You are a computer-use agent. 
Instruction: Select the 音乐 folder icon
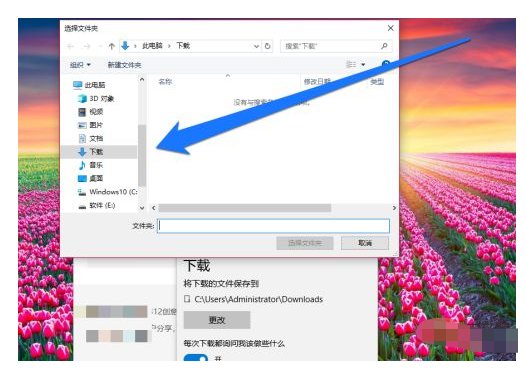coord(82,165)
